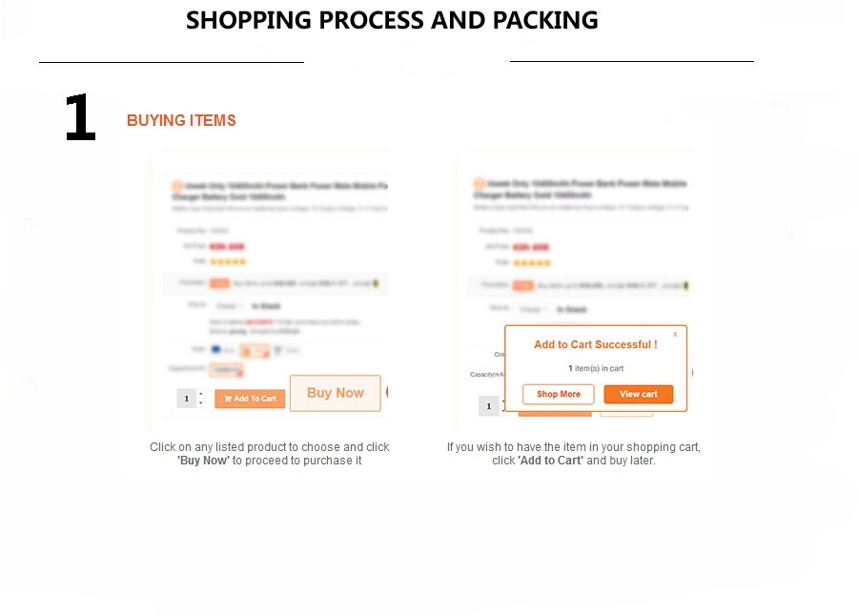
Task: Close the Add to Cart Successful popup
Action: pyautogui.click(x=675, y=334)
